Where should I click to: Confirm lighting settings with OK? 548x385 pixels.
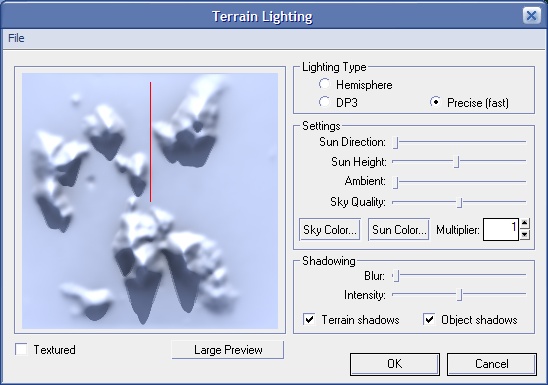click(x=395, y=364)
